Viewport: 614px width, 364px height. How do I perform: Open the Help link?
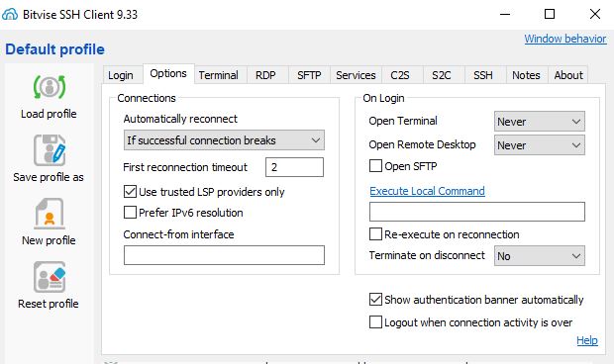(587, 340)
